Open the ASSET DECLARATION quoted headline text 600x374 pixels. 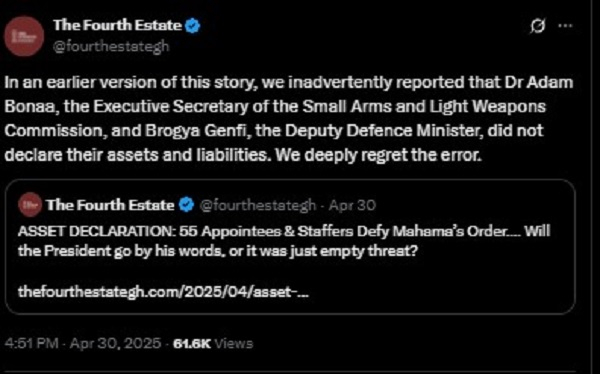(284, 241)
